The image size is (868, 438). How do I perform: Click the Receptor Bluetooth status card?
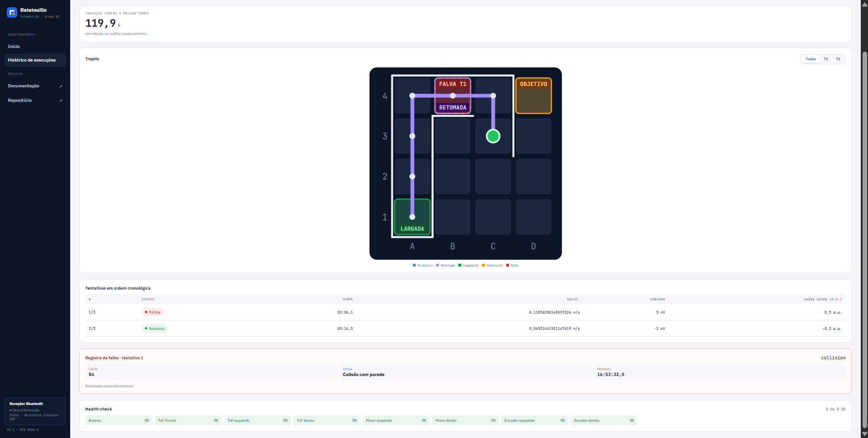[x=35, y=411]
